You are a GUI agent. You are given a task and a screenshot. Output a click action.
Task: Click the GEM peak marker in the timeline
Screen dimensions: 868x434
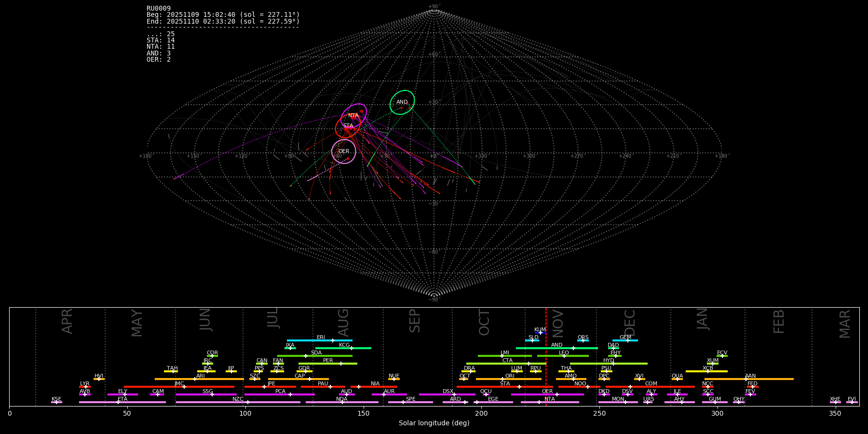coord(627,340)
